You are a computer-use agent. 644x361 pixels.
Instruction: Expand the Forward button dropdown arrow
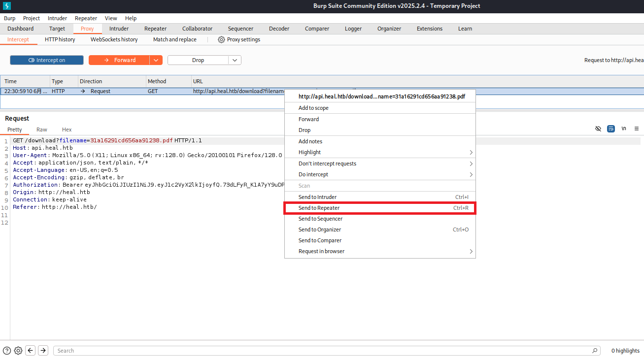pyautogui.click(x=156, y=60)
